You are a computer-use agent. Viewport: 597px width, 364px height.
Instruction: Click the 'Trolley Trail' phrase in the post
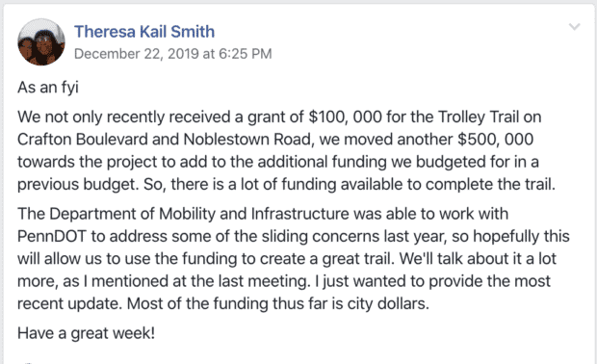479,117
